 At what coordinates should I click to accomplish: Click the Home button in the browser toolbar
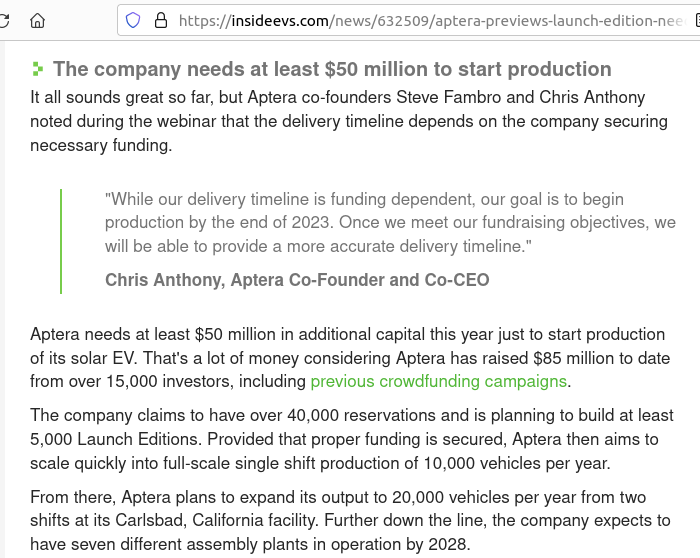tap(37, 20)
